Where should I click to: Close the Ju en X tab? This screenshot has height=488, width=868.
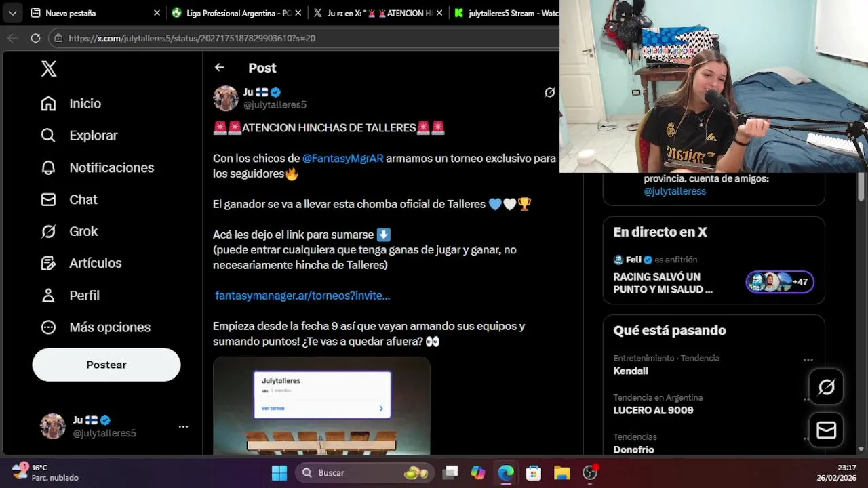point(439,13)
